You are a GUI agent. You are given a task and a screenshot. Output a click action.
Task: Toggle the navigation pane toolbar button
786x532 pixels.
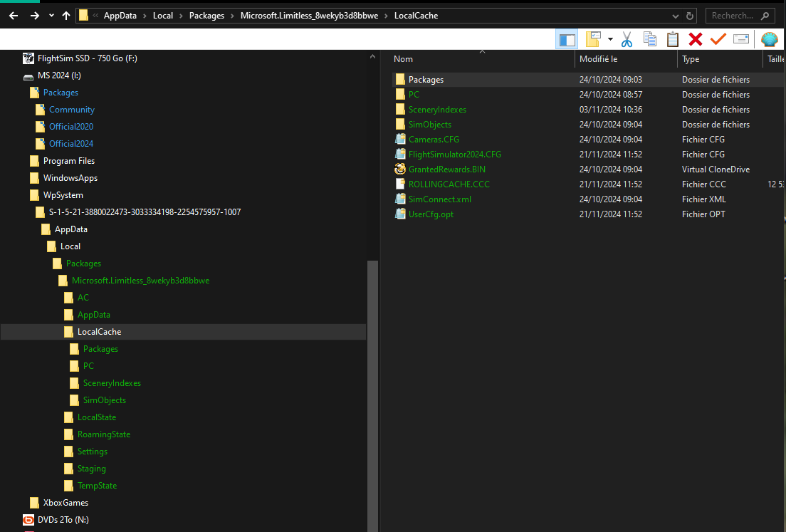click(567, 39)
